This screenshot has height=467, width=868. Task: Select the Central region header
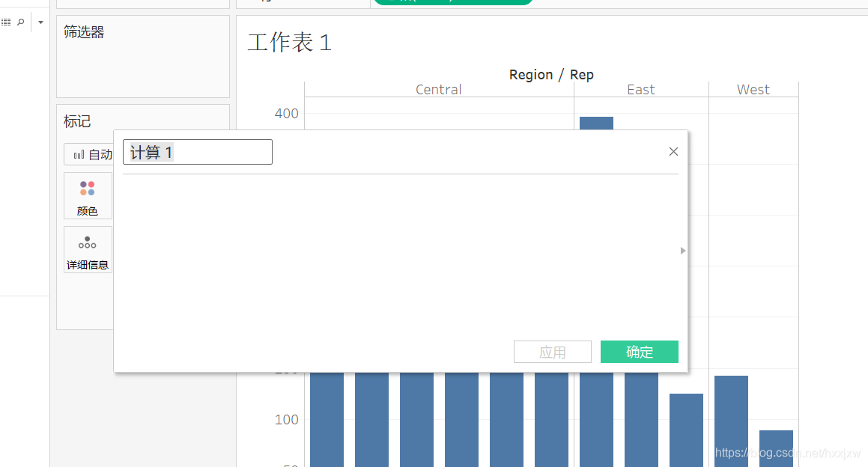click(438, 90)
